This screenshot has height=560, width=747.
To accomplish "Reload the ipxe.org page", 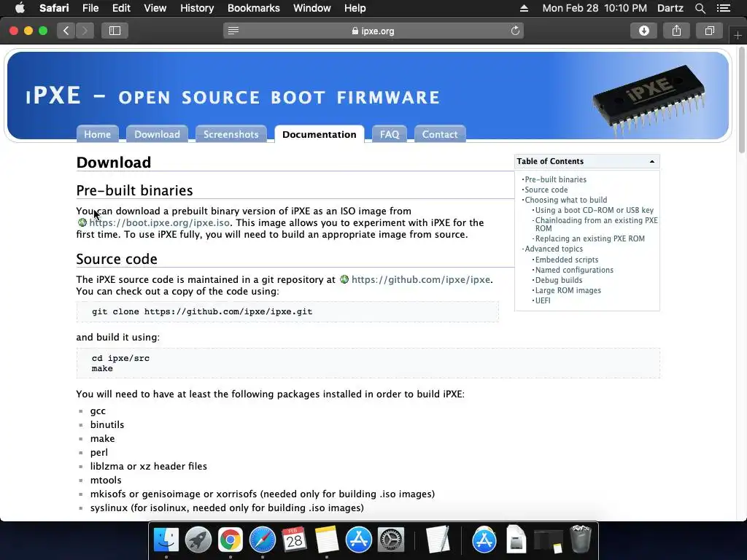I will (515, 31).
